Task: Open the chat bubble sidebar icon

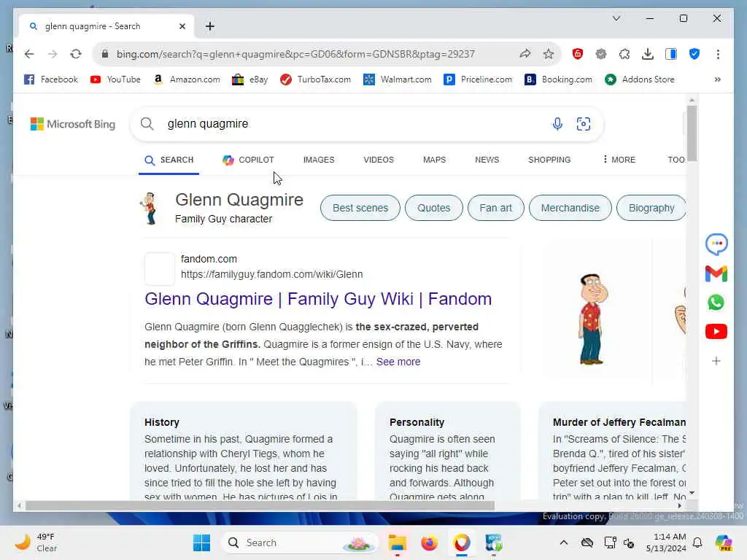Action: coord(716,244)
